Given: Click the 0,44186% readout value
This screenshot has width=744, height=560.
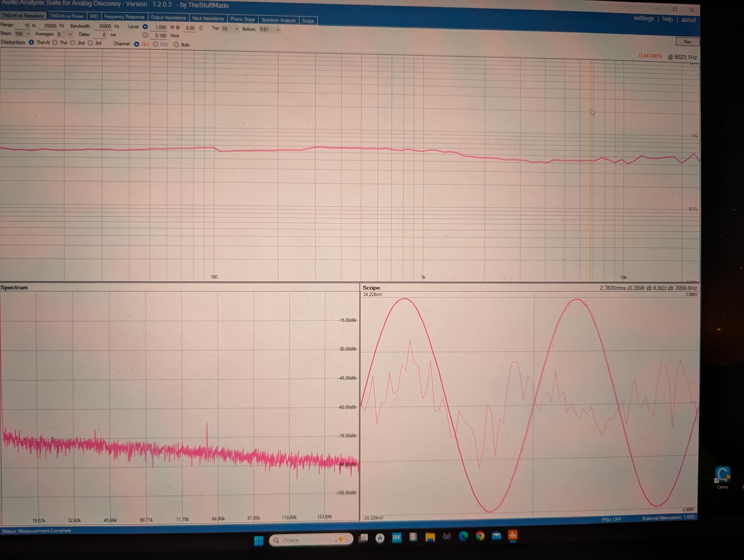Looking at the screenshot, I should (650, 56).
